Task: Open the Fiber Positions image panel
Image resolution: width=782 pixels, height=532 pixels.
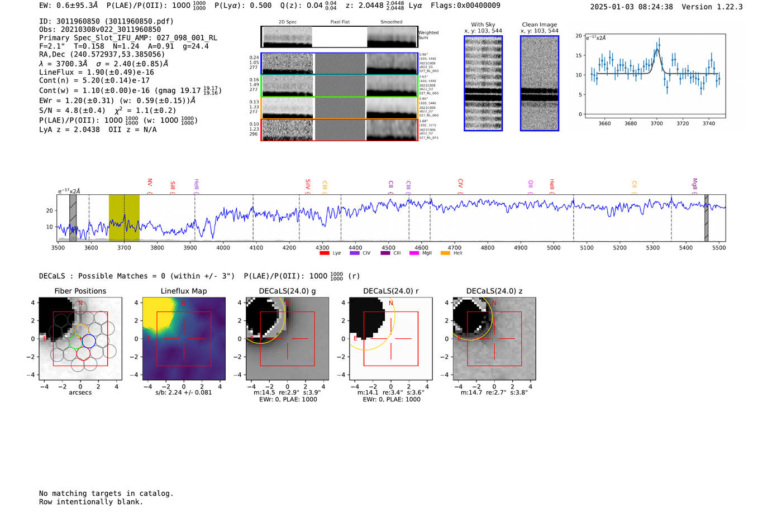Action: (x=80, y=339)
